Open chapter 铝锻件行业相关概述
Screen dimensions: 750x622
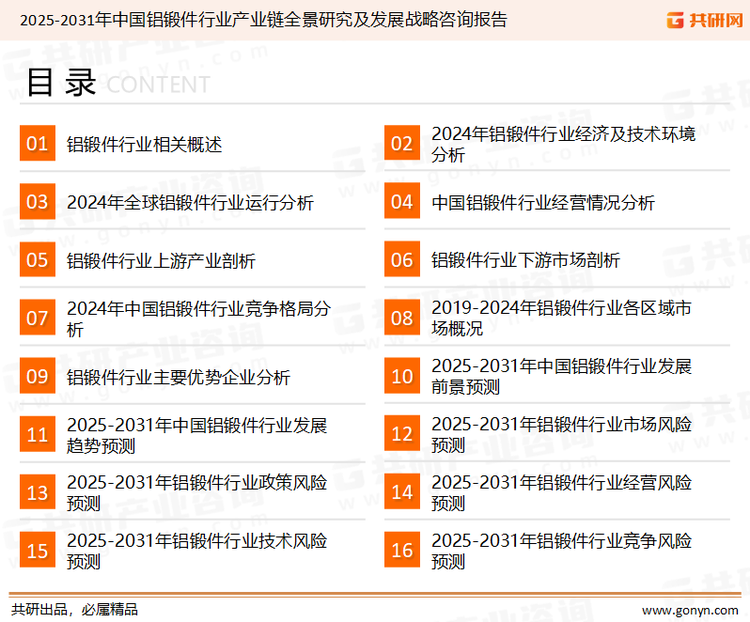(x=144, y=144)
